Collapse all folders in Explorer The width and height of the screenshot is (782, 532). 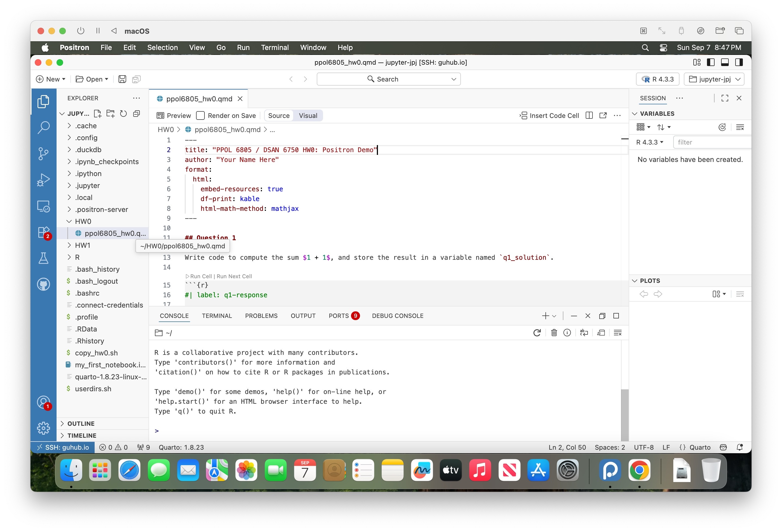136,114
